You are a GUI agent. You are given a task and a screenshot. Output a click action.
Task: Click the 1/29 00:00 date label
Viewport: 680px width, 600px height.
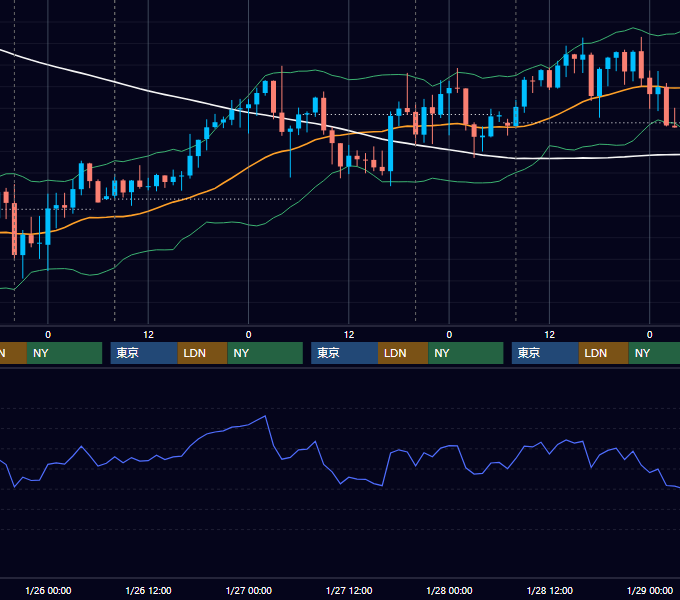click(650, 590)
